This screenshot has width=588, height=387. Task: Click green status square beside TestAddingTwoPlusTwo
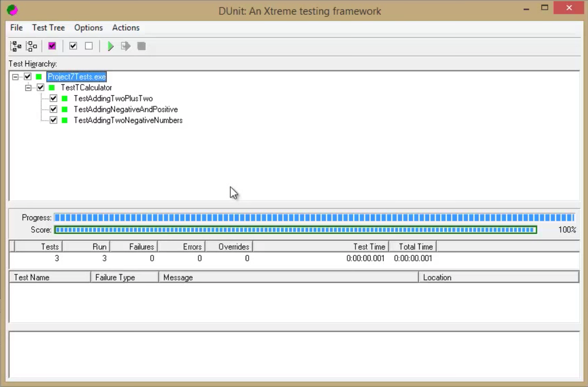tap(64, 98)
